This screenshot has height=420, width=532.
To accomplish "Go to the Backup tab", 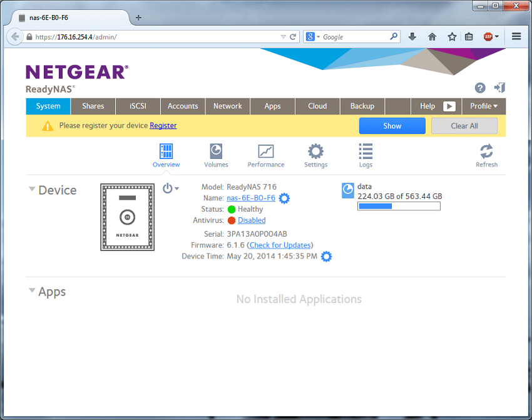I will pyautogui.click(x=362, y=106).
